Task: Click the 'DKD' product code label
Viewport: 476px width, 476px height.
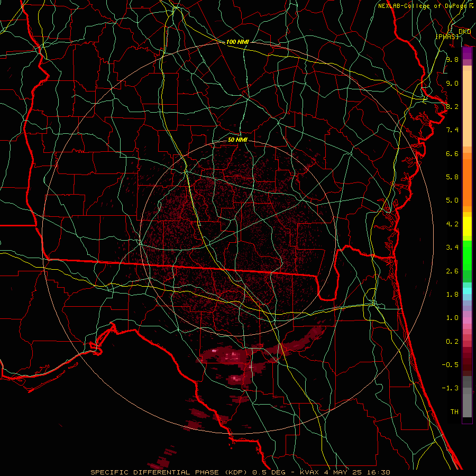Action: point(464,32)
